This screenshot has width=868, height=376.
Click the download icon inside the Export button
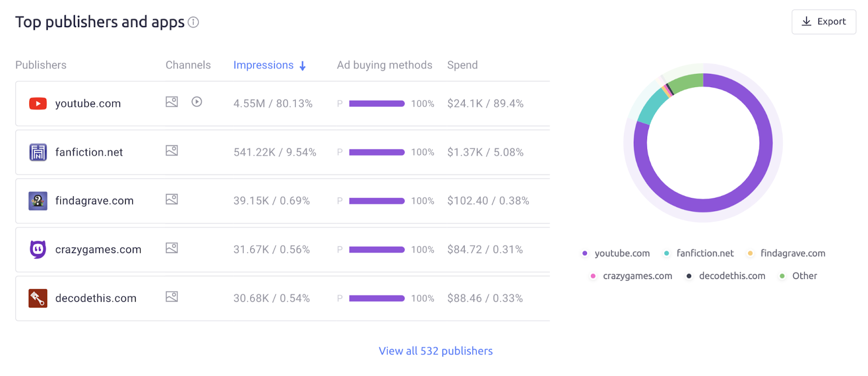pyautogui.click(x=807, y=21)
